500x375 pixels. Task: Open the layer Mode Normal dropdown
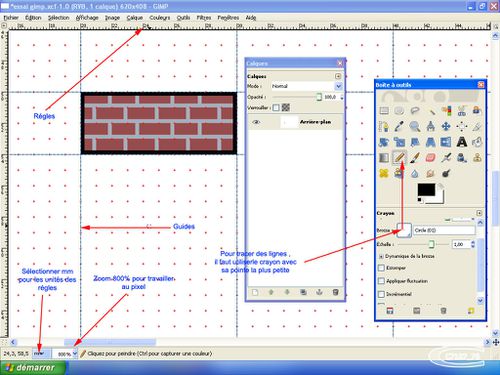307,86
